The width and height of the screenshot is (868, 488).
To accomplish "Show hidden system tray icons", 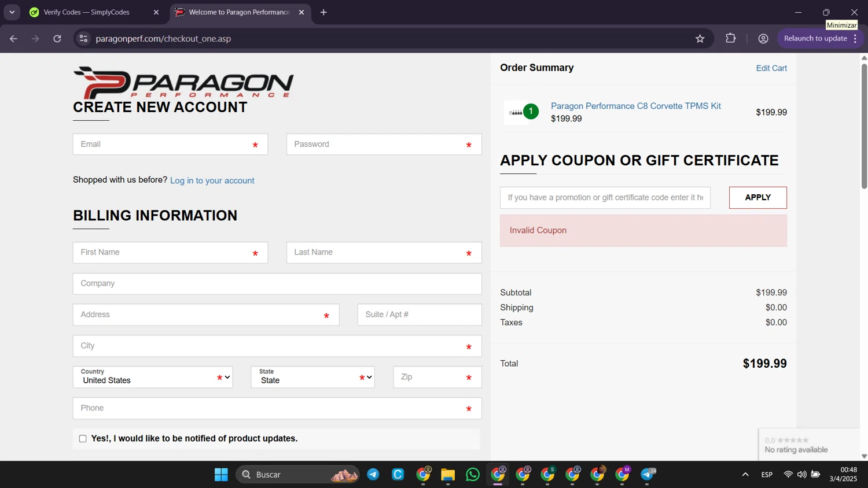I will [745, 475].
